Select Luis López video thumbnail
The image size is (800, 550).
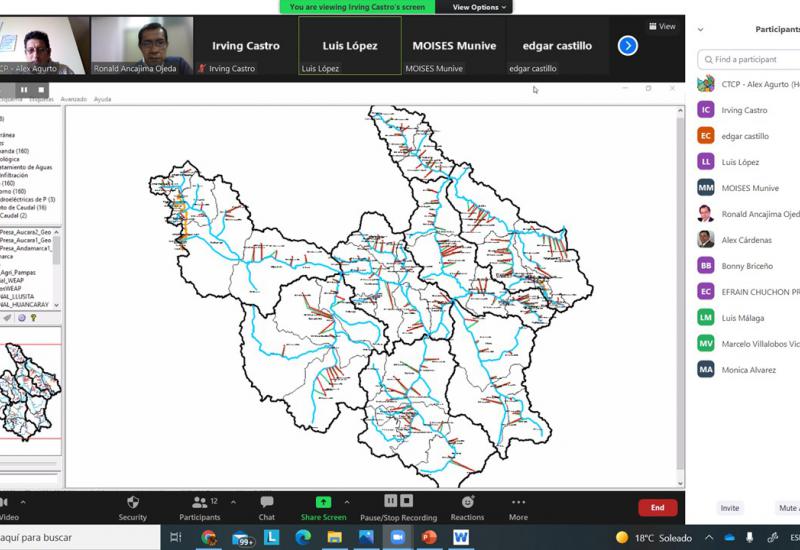(350, 45)
